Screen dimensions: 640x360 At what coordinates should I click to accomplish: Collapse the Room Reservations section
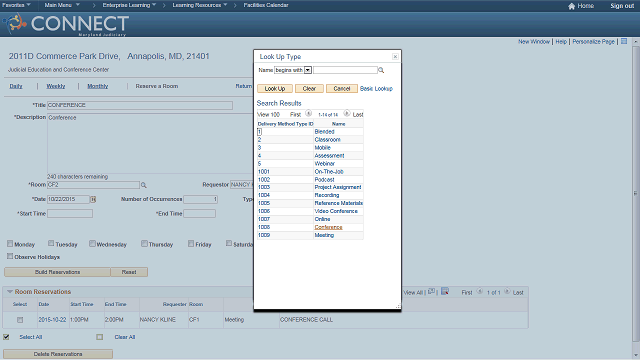pos(10,292)
